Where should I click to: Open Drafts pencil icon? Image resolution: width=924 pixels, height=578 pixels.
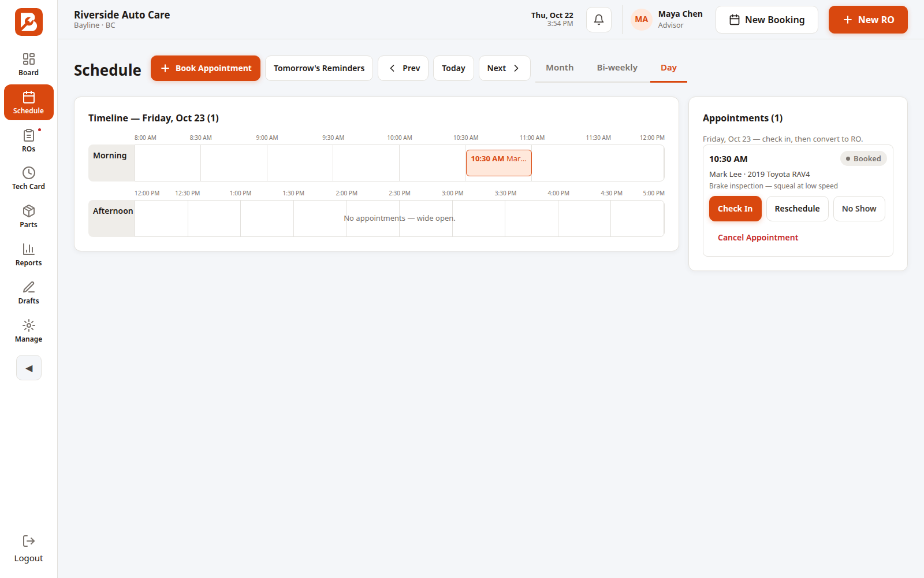coord(28,287)
